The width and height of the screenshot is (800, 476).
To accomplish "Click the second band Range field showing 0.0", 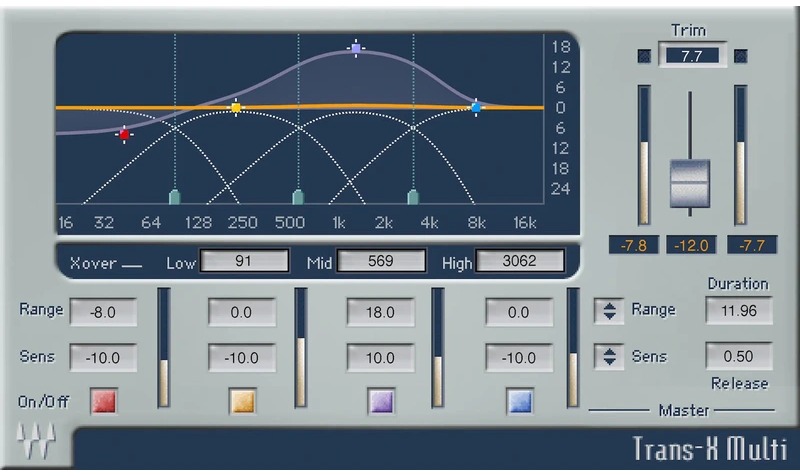I will 242,312.
